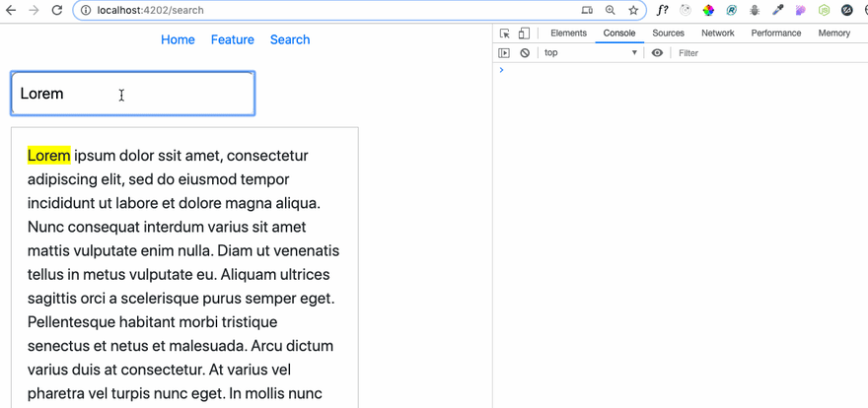Open the top JavaScript context dropdown
Screen dimensions: 868x408
591,53
